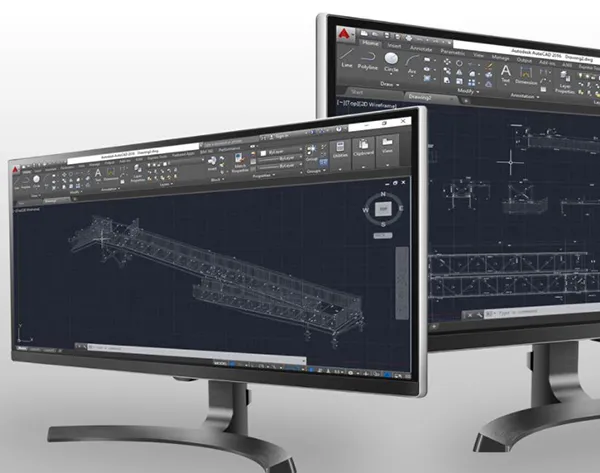Click the Insert block icon on front monitor
This screenshot has width=600, height=473.
click(212, 163)
